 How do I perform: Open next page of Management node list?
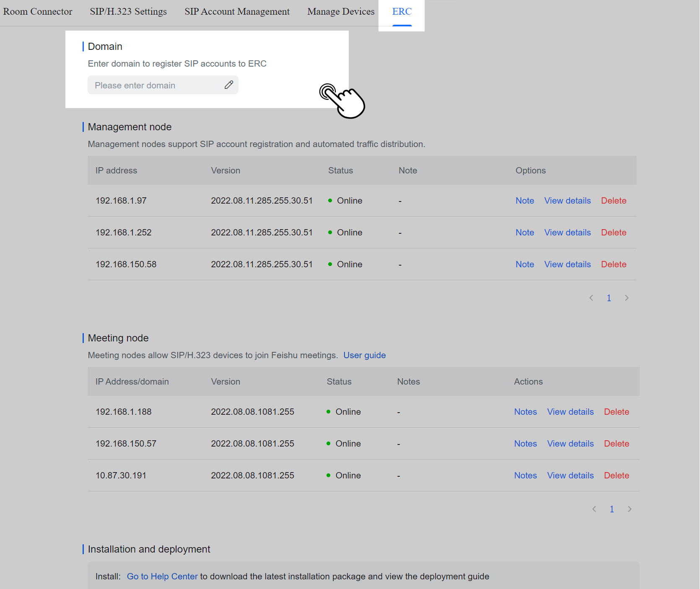[x=627, y=298]
